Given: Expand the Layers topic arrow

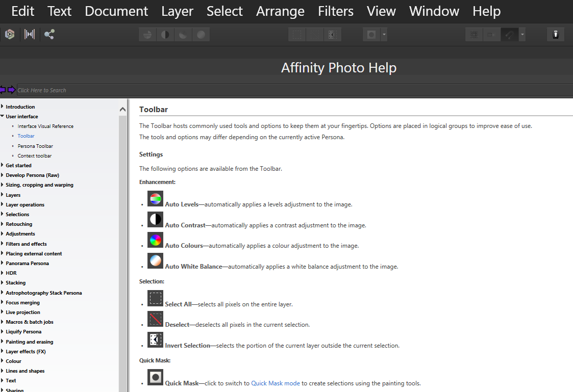Looking at the screenshot, I should pyautogui.click(x=2, y=195).
